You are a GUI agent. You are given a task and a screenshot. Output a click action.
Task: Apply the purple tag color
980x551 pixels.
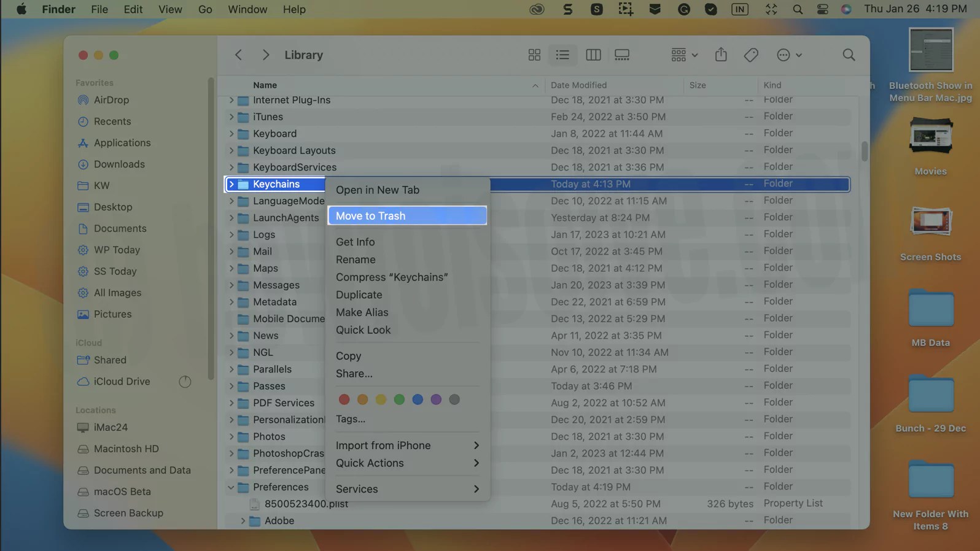[x=436, y=399]
